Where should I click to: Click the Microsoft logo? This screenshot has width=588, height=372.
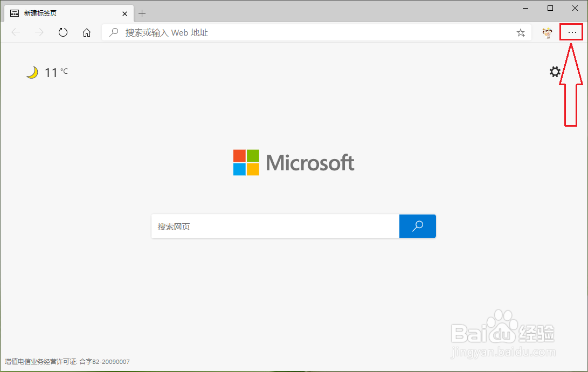[294, 162]
